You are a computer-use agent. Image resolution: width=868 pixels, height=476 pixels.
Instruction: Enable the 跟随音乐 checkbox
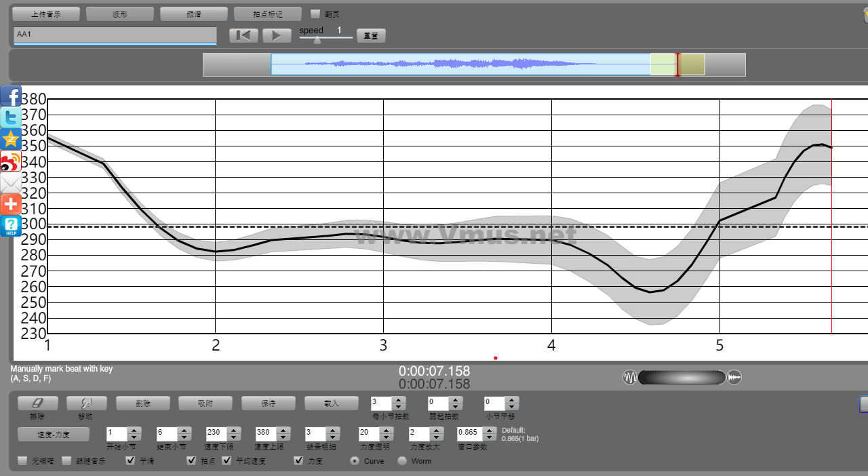[x=66, y=461]
